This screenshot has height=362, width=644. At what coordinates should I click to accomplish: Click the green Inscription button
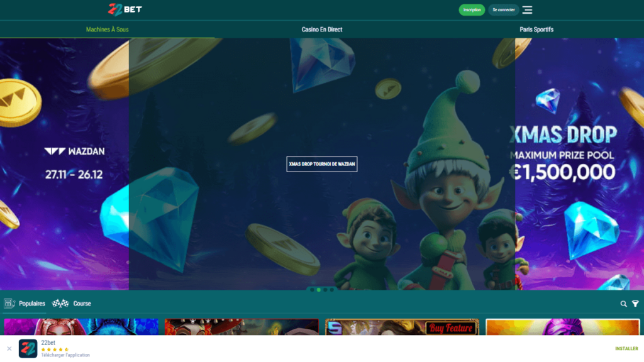click(x=472, y=10)
